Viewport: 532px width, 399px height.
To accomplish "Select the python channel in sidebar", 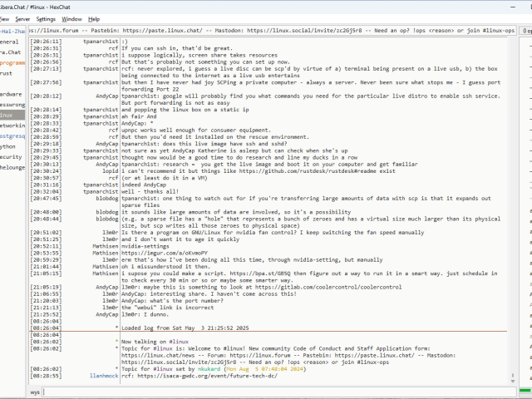I will 10,145.
